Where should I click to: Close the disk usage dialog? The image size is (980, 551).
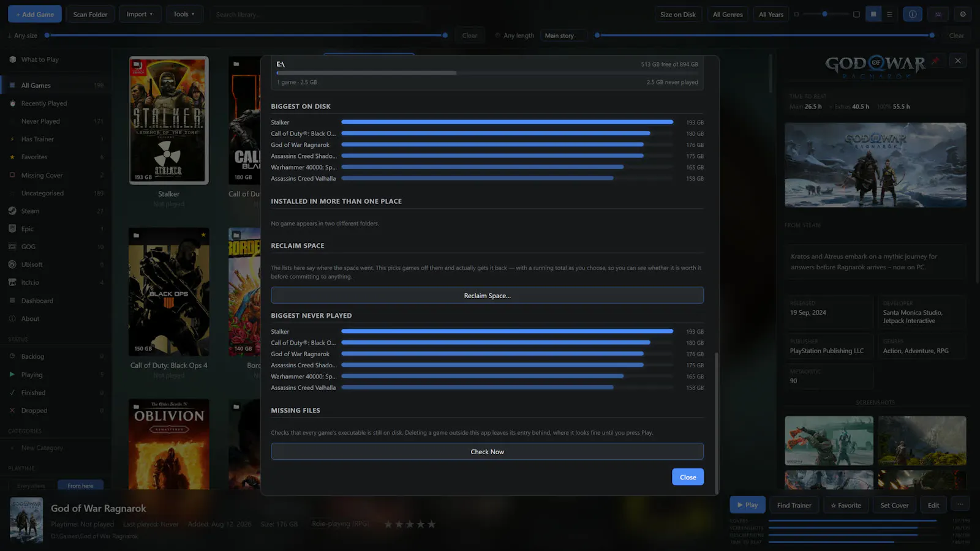tap(688, 477)
